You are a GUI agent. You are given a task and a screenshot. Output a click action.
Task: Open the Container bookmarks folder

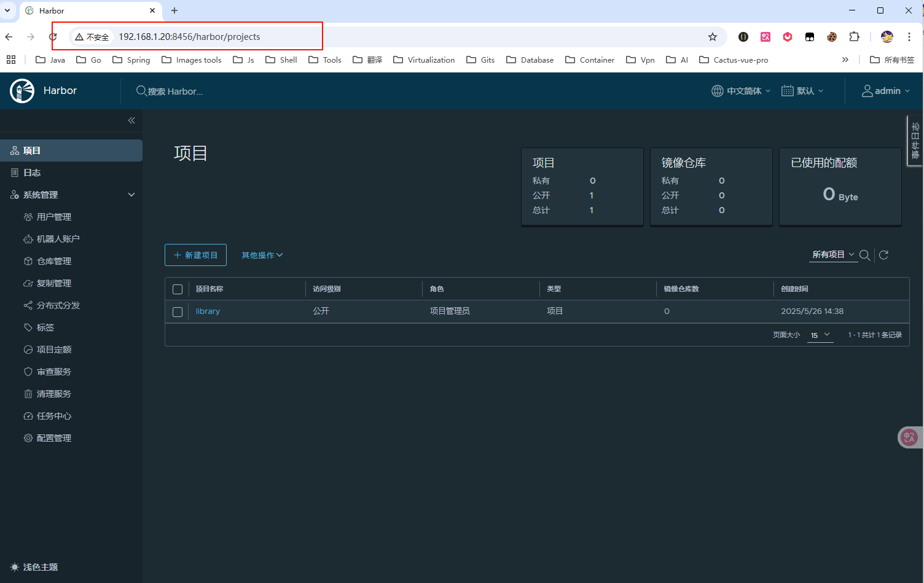tap(590, 60)
